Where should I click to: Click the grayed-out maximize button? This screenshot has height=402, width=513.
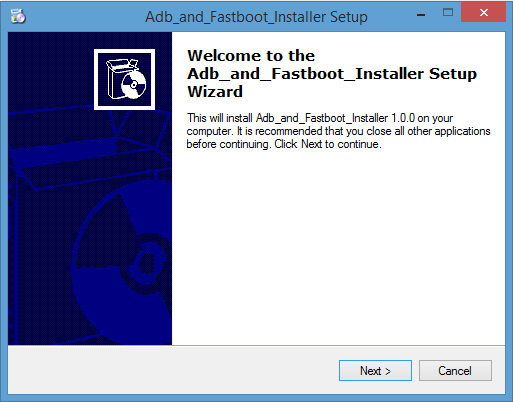(448, 13)
